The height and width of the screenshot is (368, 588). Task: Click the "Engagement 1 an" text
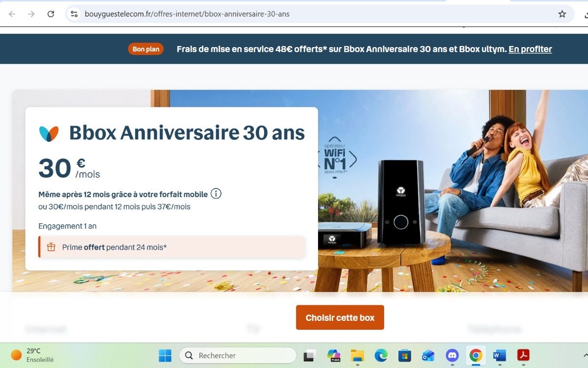(x=68, y=226)
